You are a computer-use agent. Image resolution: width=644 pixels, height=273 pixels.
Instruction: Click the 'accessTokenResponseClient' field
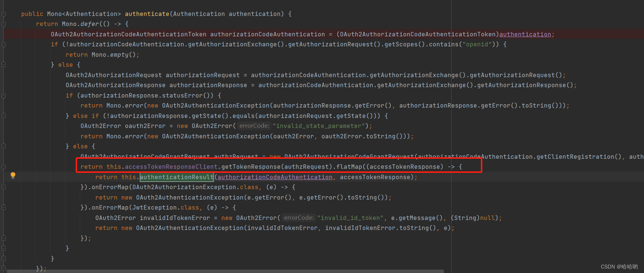tap(171, 167)
